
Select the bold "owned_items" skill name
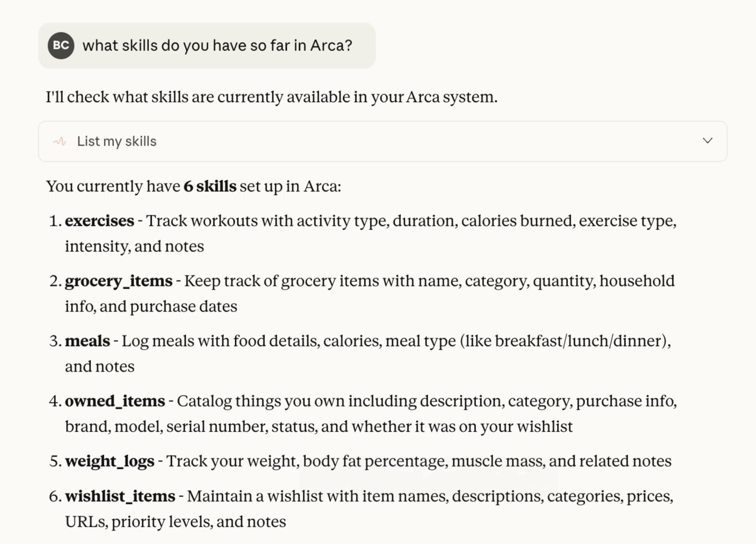click(115, 401)
